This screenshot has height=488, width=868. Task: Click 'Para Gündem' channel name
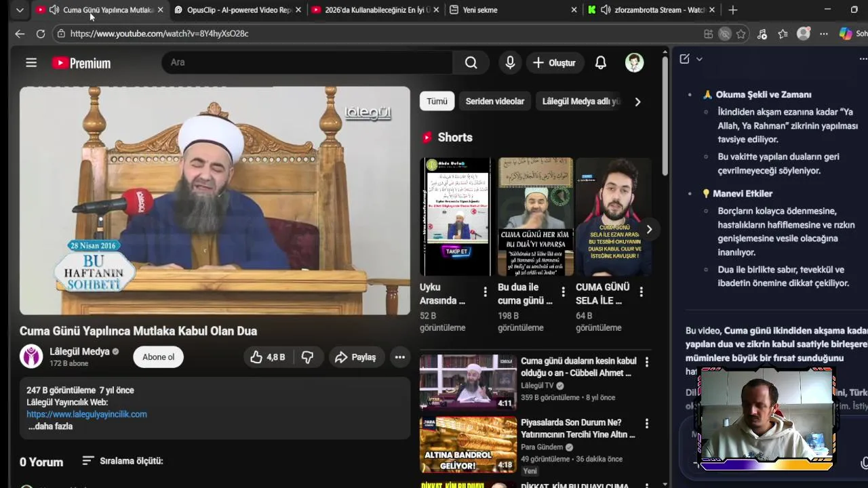click(542, 447)
